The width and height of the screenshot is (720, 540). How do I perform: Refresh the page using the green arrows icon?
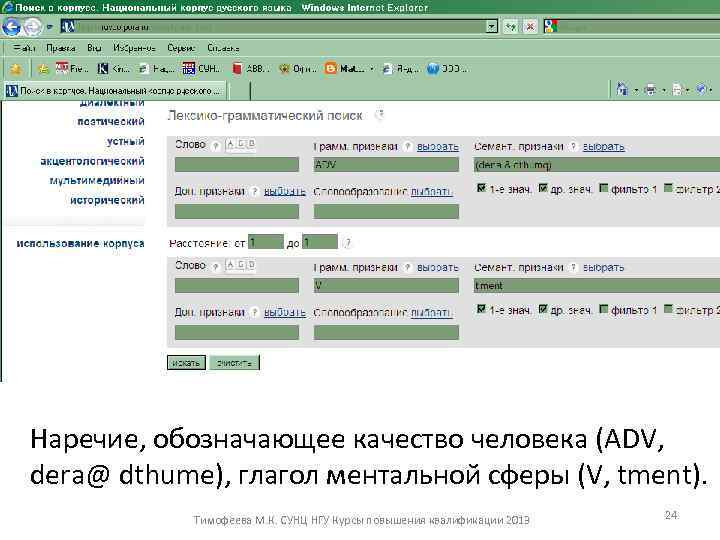tap(511, 27)
